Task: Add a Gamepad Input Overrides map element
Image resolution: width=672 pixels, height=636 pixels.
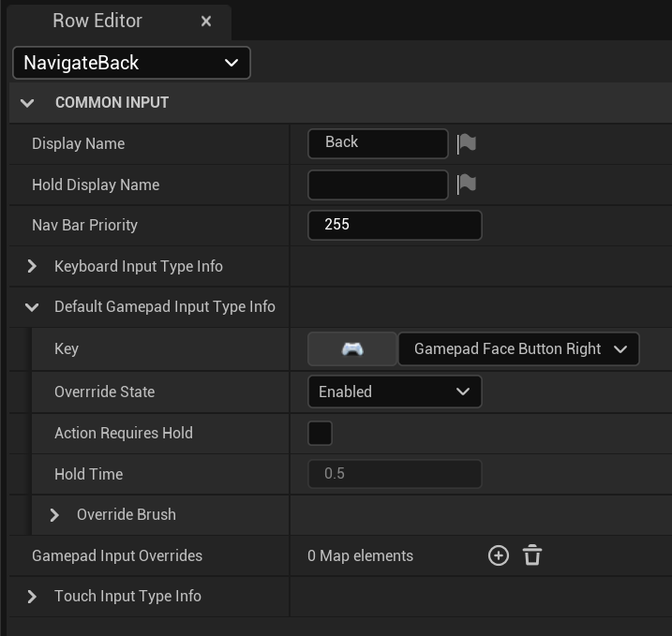Action: [499, 555]
